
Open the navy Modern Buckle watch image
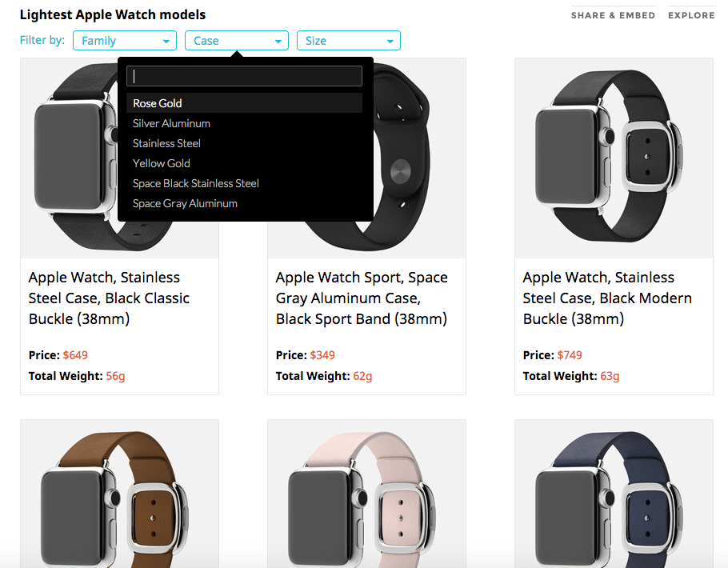[x=614, y=494]
